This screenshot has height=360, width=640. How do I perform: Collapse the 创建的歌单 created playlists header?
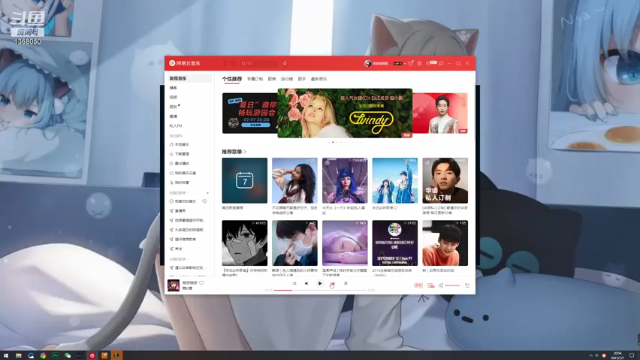[x=178, y=193]
